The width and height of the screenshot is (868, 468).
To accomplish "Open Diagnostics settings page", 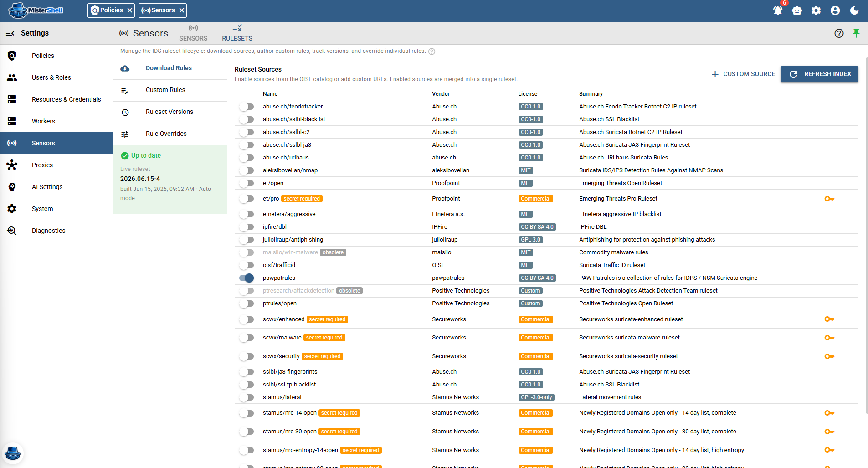I will (x=56, y=231).
